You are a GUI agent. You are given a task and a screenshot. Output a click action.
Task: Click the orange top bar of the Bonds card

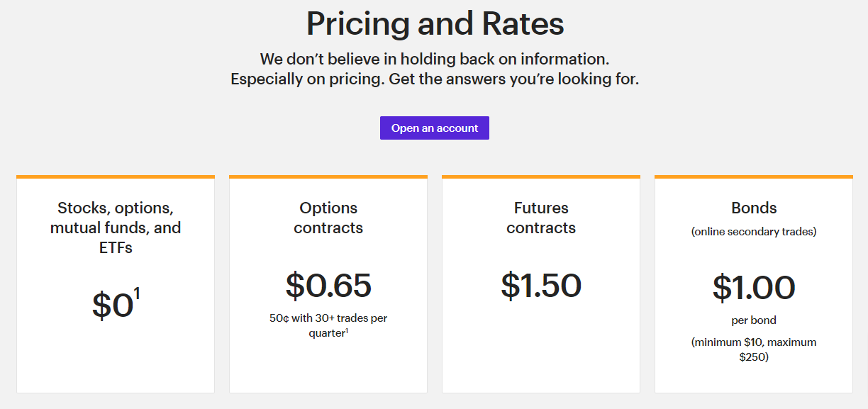tap(754, 177)
